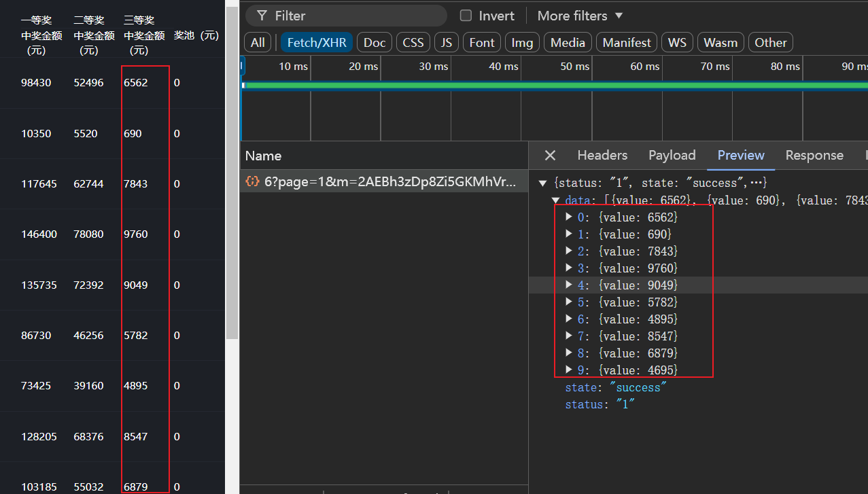This screenshot has height=494, width=868.
Task: Expand item 8 with value 6879
Action: pyautogui.click(x=569, y=353)
